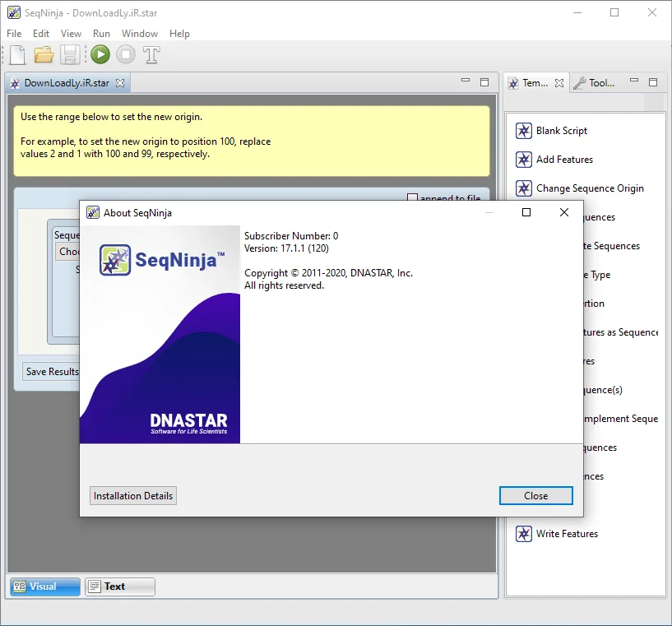Viewport: 672px width, 626px height.
Task: Click the Stop icon in toolbar
Action: 126,55
